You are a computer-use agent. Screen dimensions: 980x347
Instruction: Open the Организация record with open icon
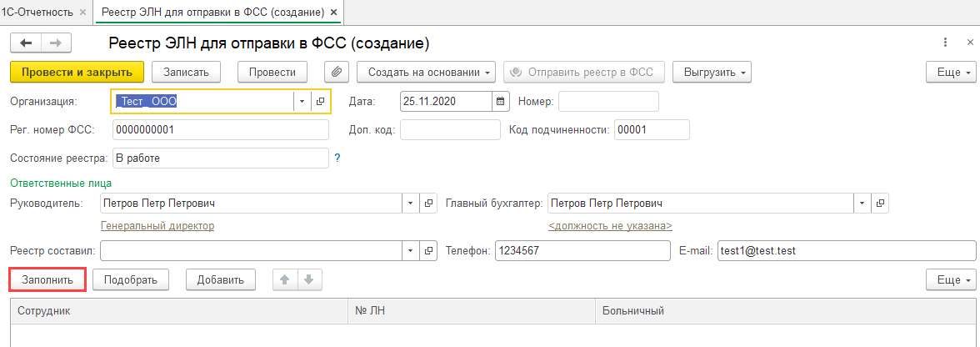click(x=320, y=101)
